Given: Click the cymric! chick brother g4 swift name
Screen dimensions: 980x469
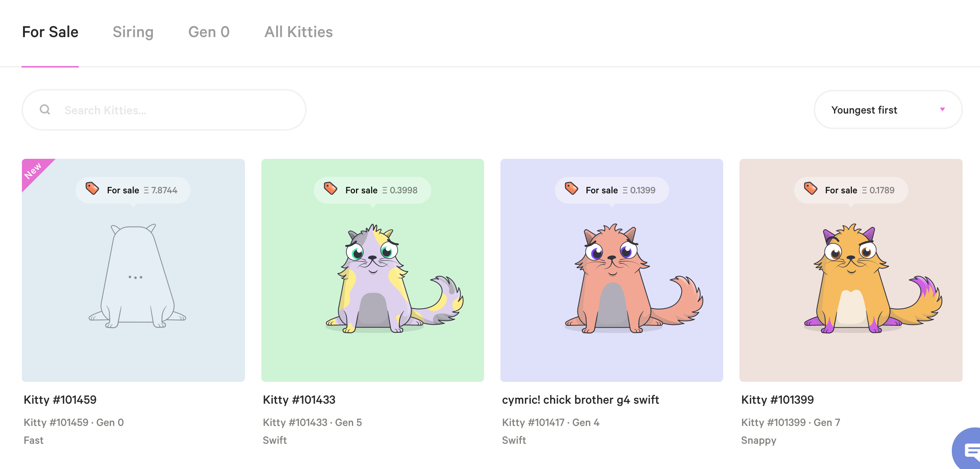Looking at the screenshot, I should click(581, 400).
